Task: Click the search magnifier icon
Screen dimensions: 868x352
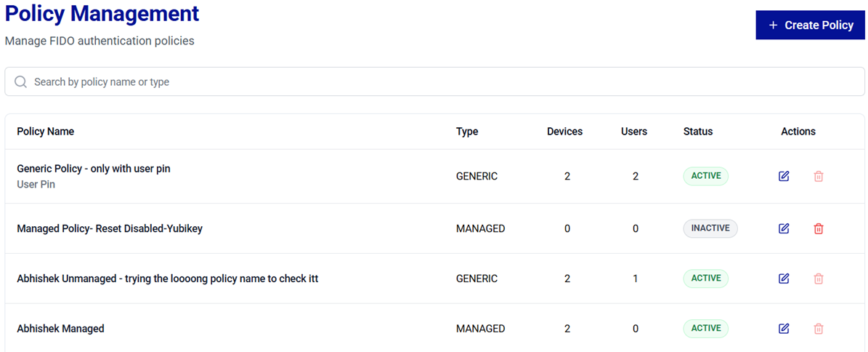Action: click(x=20, y=82)
